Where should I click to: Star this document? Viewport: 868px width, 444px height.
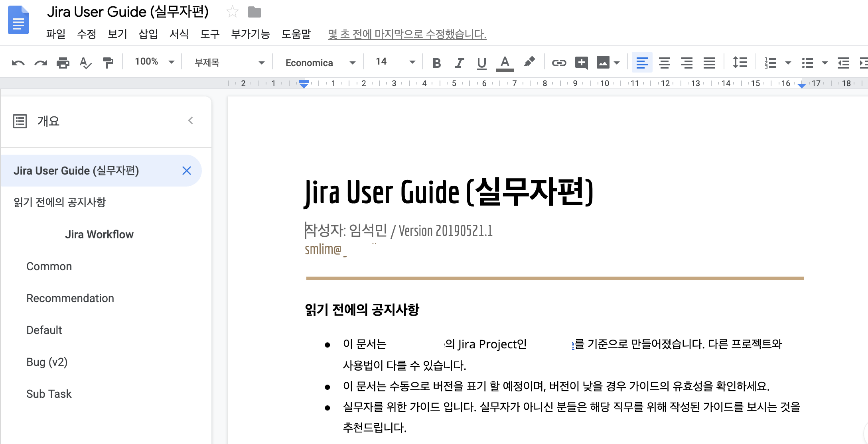[232, 12]
